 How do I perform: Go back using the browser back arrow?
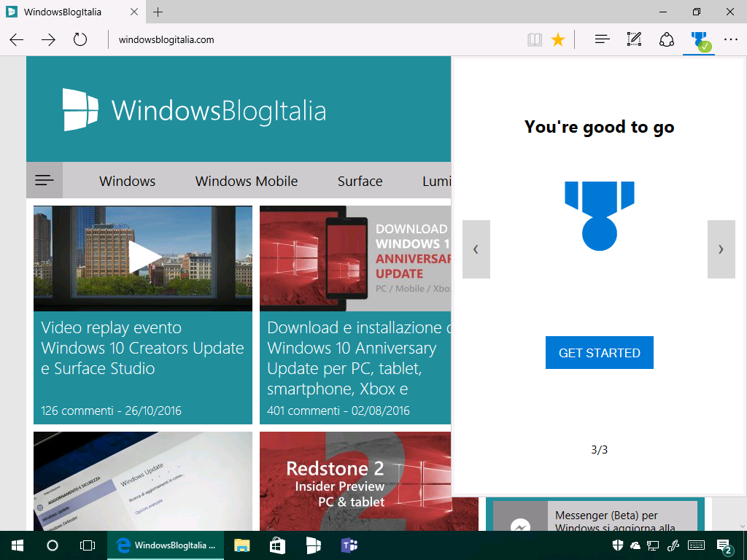[17, 39]
